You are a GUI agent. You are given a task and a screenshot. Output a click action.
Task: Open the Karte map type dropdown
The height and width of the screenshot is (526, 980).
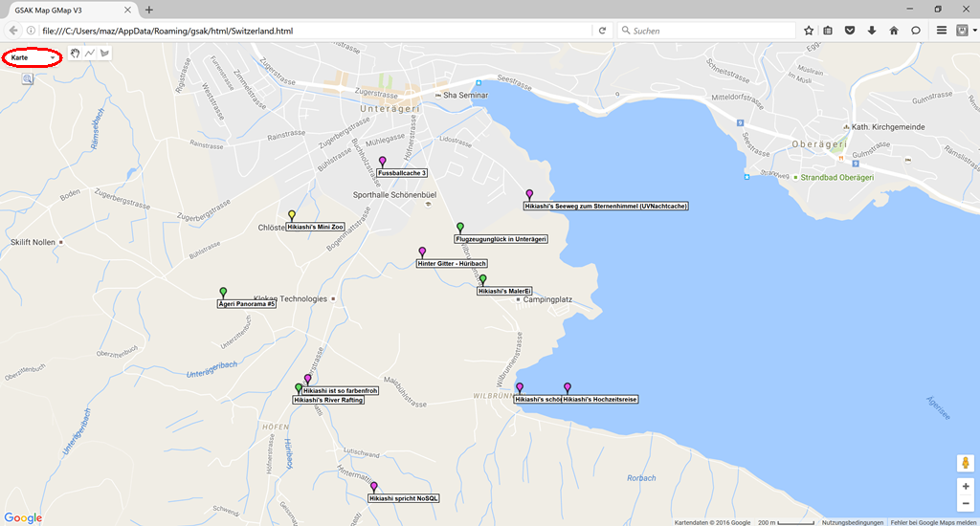tap(32, 57)
